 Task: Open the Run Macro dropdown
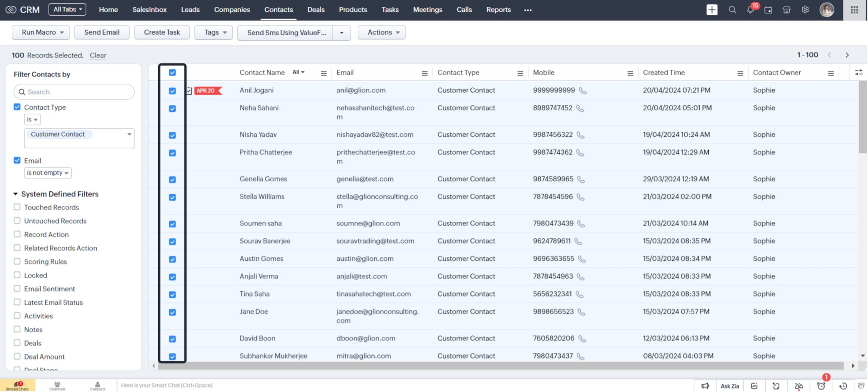pos(40,32)
